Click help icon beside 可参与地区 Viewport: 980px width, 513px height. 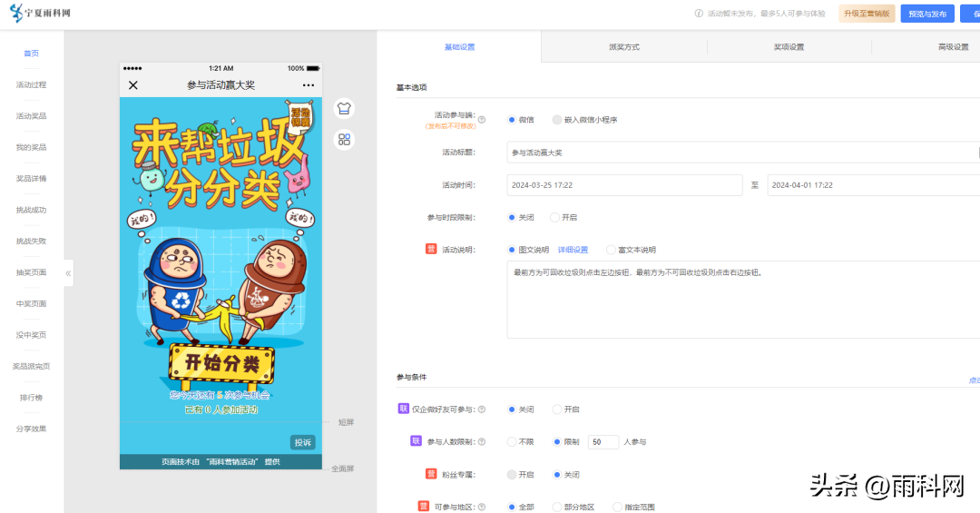pyautogui.click(x=482, y=507)
